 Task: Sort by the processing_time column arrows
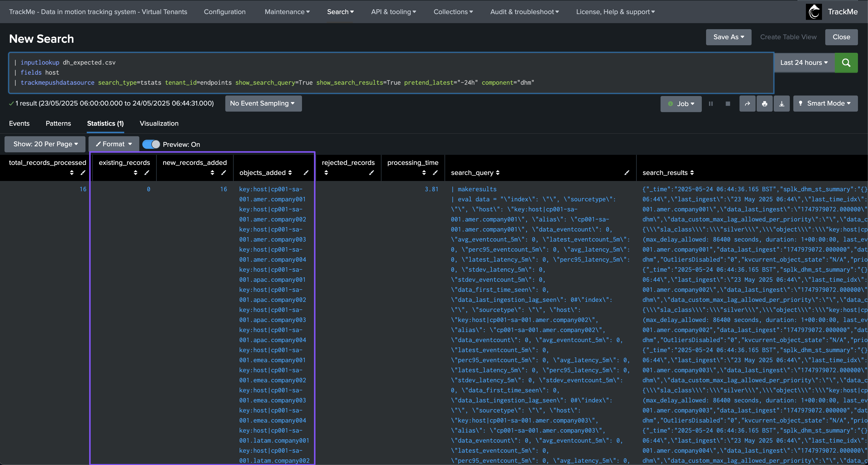[424, 173]
